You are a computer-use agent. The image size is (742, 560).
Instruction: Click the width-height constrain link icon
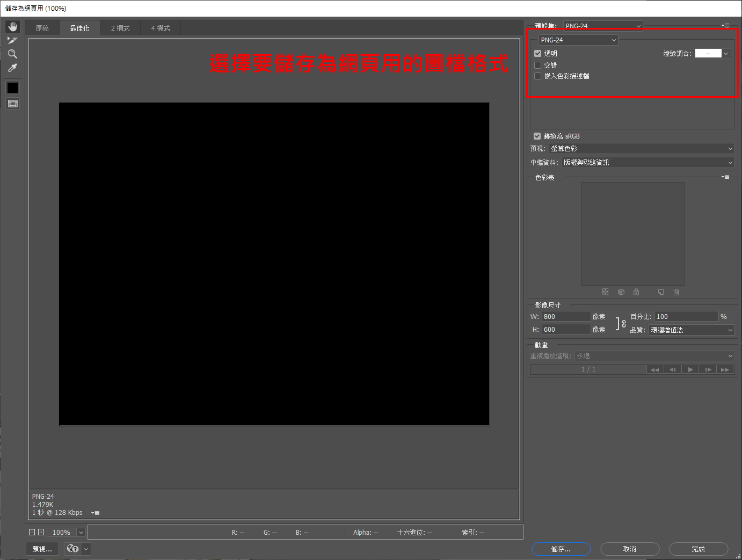[x=623, y=324]
